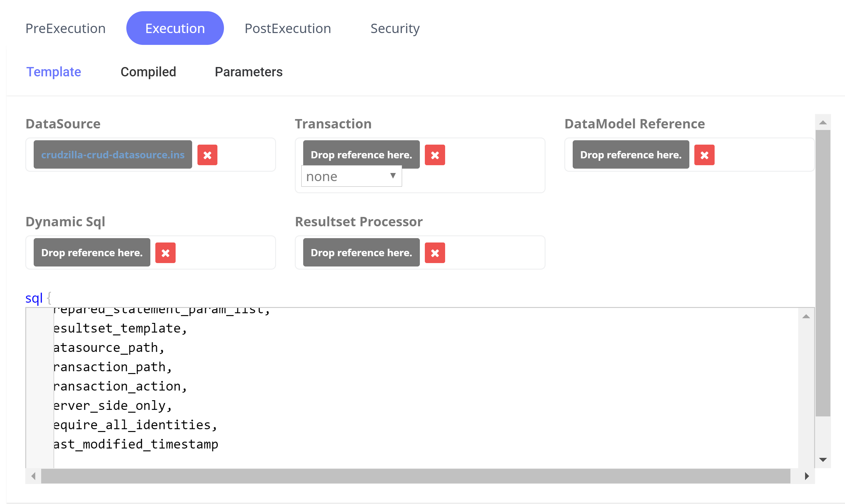The image size is (845, 504).
Task: Select the Execution tab
Action: [175, 28]
